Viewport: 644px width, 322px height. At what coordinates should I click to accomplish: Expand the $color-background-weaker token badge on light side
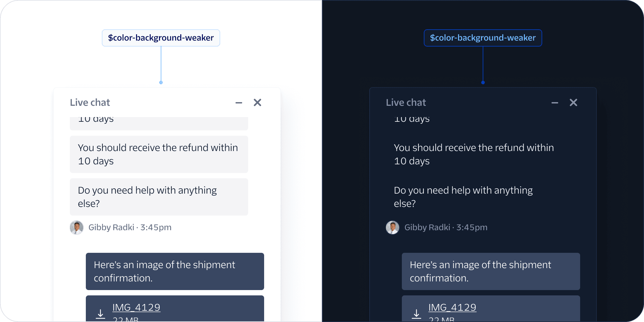pyautogui.click(x=161, y=38)
